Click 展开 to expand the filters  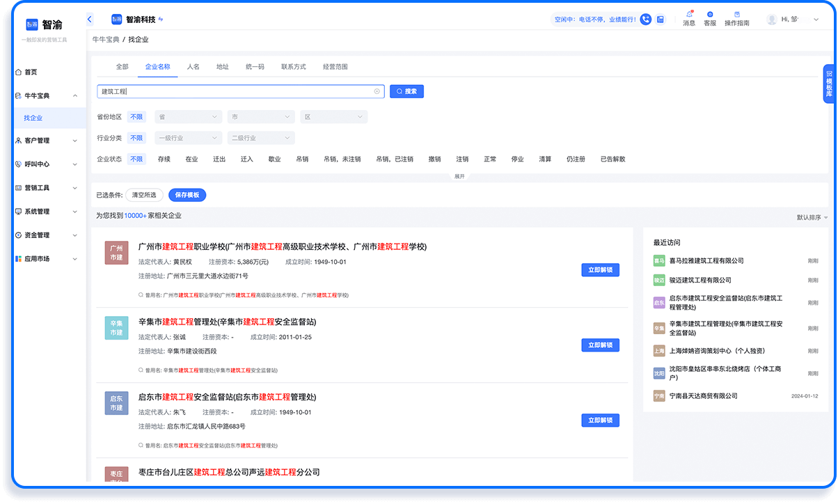tap(459, 176)
